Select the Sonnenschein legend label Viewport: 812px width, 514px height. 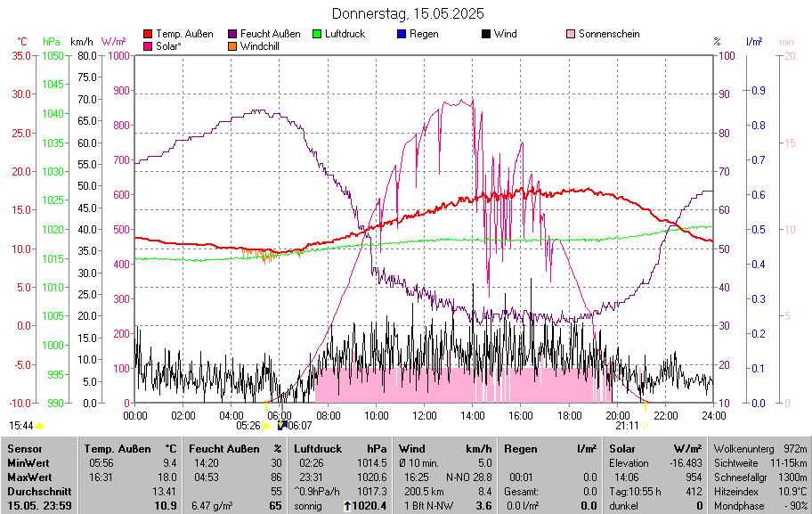[x=609, y=34]
